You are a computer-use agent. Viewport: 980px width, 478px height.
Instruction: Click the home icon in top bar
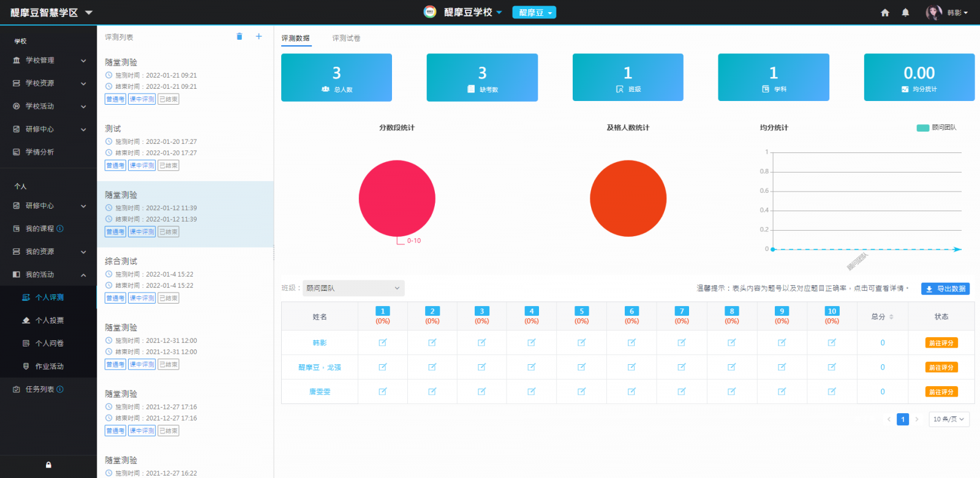884,13
